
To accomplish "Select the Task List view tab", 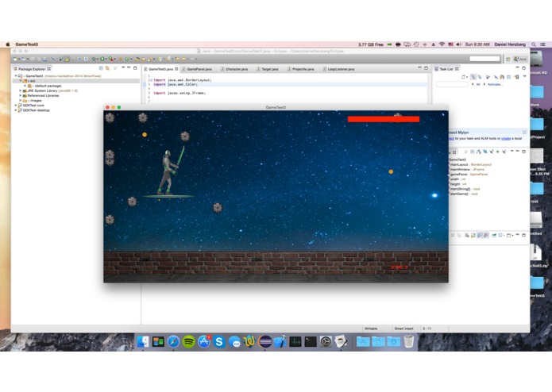I will (x=446, y=69).
